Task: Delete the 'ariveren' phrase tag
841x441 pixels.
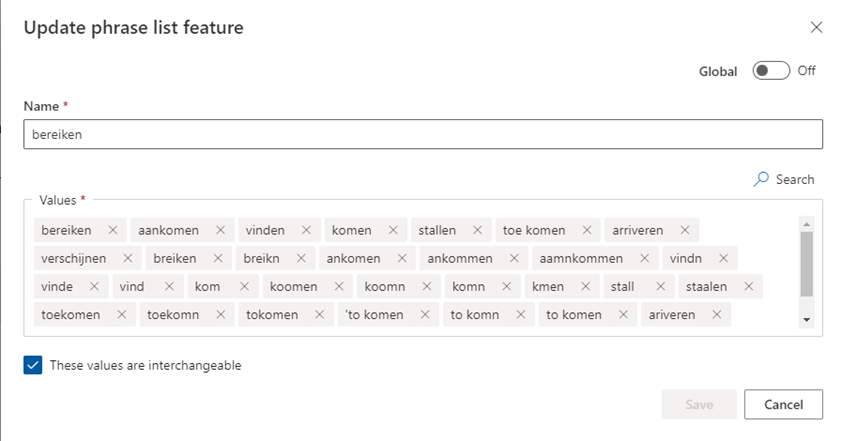Action: pyautogui.click(x=717, y=315)
